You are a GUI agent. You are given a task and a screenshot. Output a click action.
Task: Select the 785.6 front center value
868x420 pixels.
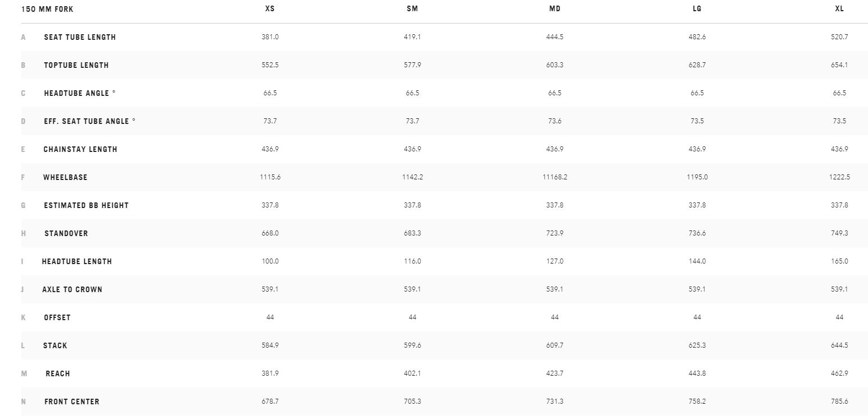point(839,401)
